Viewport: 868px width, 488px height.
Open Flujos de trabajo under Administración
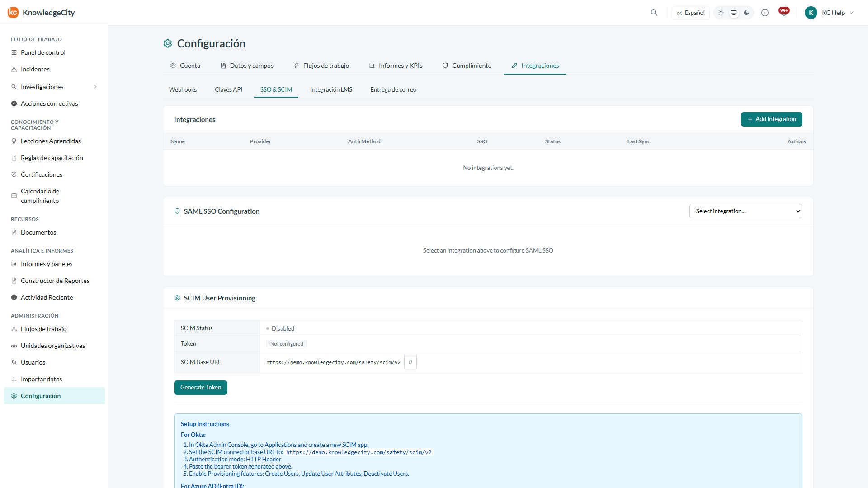pyautogui.click(x=54, y=329)
